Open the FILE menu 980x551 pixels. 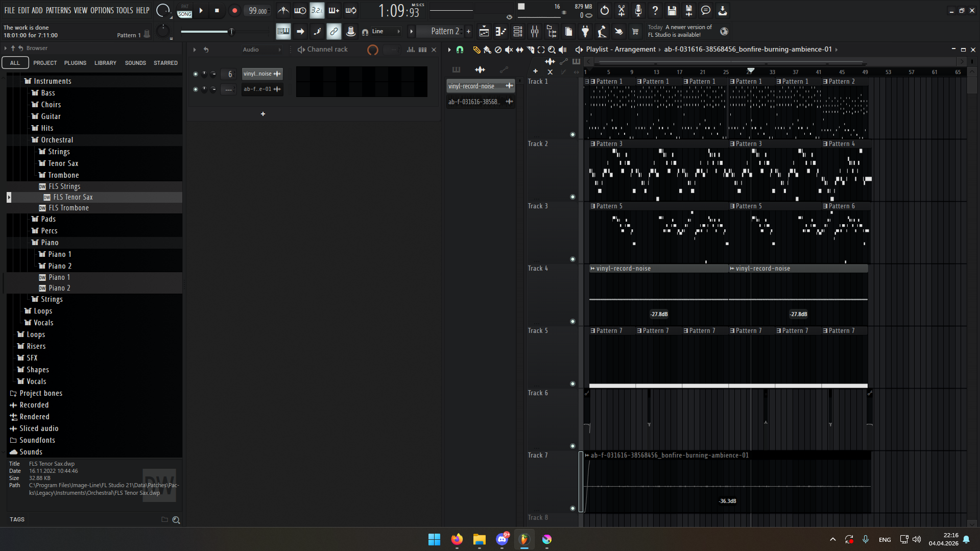pyautogui.click(x=10, y=10)
